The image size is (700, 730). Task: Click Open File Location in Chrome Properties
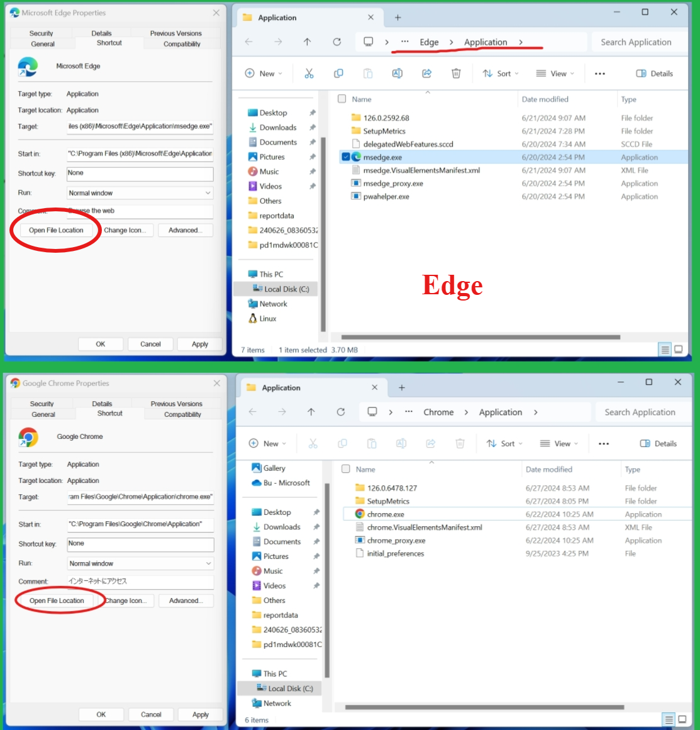click(55, 600)
